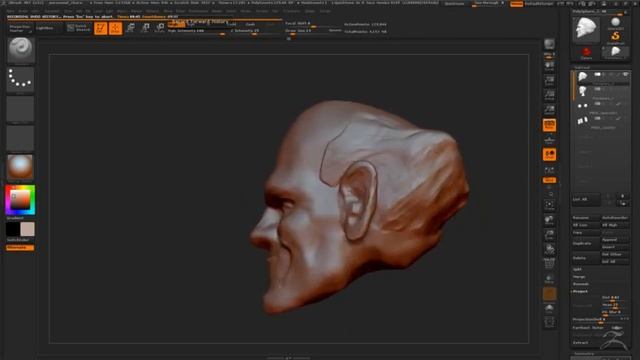Toggle XYZ rotation mode

click(x=549, y=180)
